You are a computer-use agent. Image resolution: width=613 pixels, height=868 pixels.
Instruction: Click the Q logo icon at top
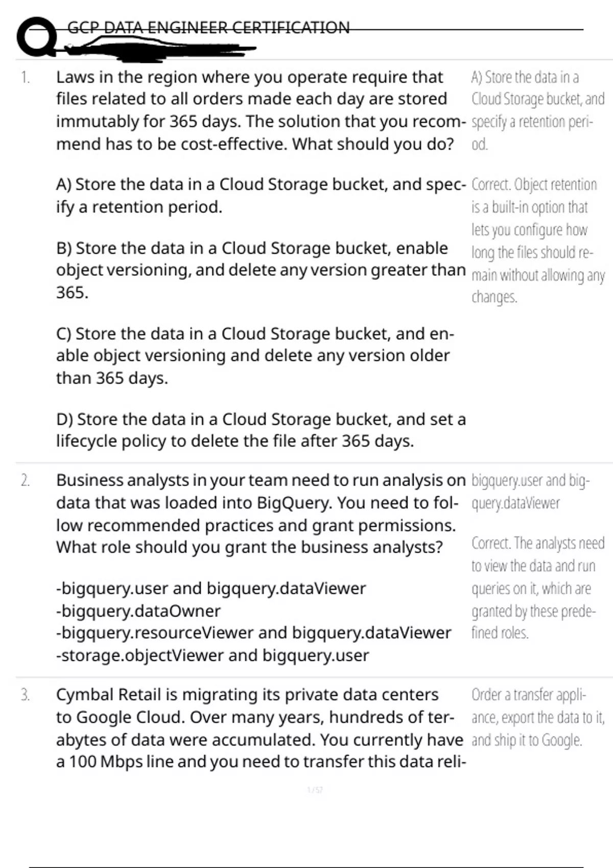coord(37,37)
